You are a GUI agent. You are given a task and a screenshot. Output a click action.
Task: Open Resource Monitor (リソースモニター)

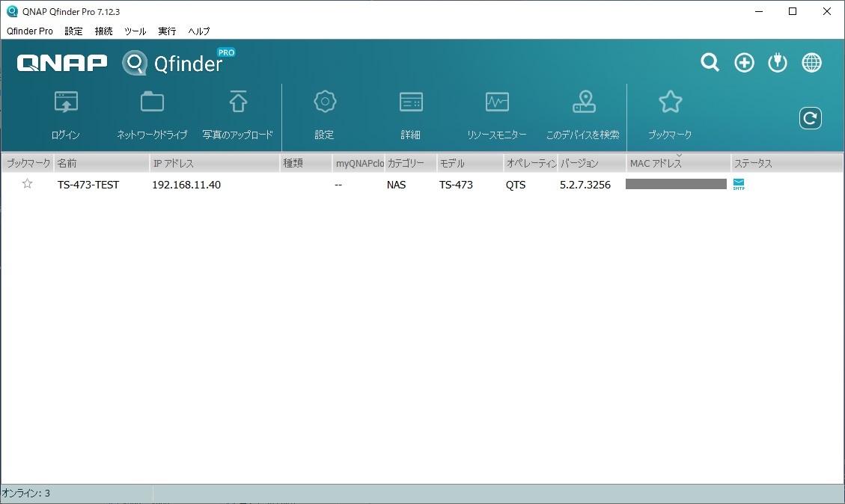[497, 102]
